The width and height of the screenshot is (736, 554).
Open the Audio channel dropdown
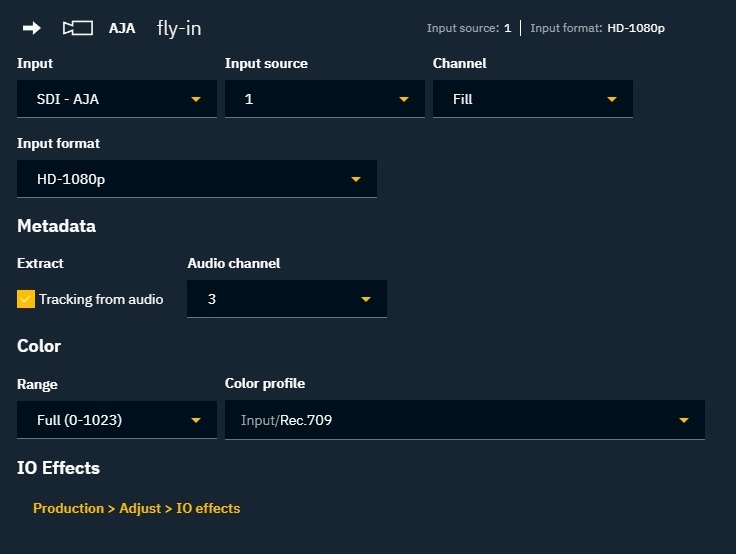286,299
